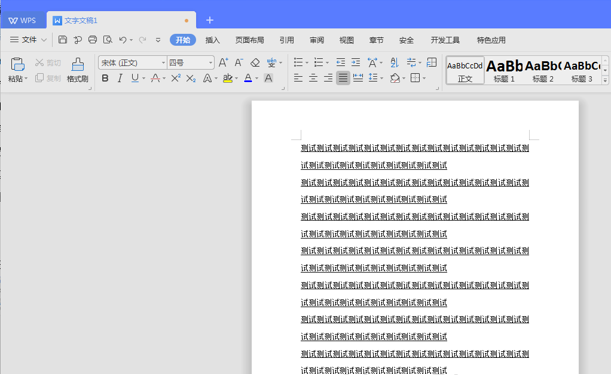Toggle Justify alignment button

coord(343,78)
